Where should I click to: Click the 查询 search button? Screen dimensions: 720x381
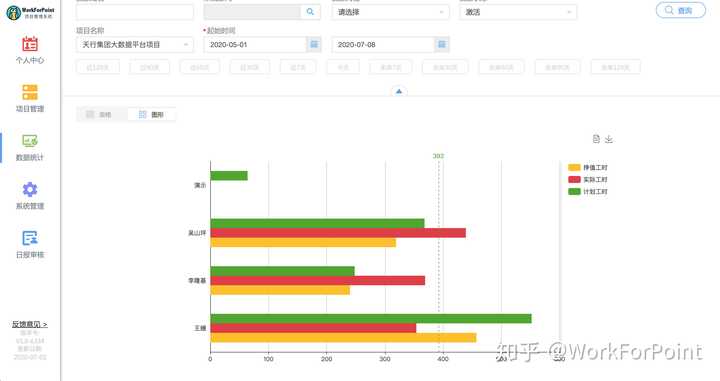point(681,10)
